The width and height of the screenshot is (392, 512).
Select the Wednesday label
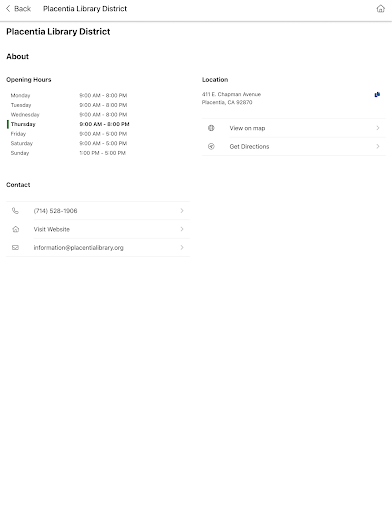click(25, 115)
